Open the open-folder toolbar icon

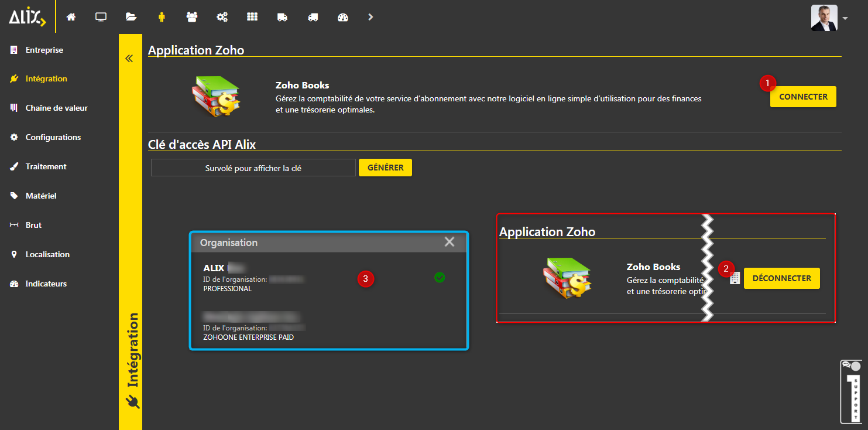coord(131,17)
